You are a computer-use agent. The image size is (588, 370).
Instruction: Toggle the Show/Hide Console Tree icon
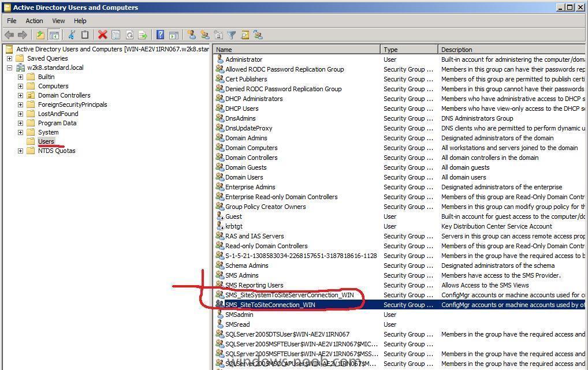(x=54, y=35)
